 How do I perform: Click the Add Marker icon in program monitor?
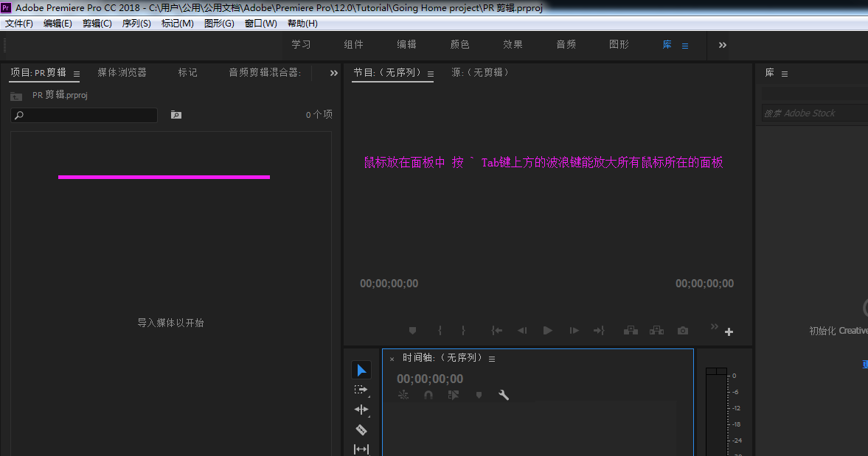[x=412, y=331]
